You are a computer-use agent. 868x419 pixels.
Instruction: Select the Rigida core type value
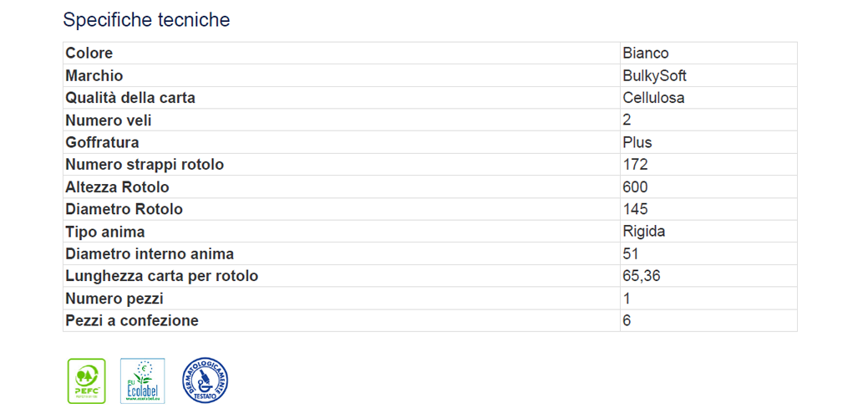[643, 232]
